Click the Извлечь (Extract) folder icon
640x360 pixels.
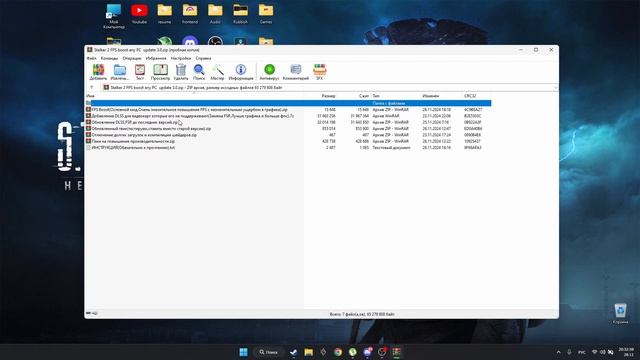pyautogui.click(x=120, y=72)
